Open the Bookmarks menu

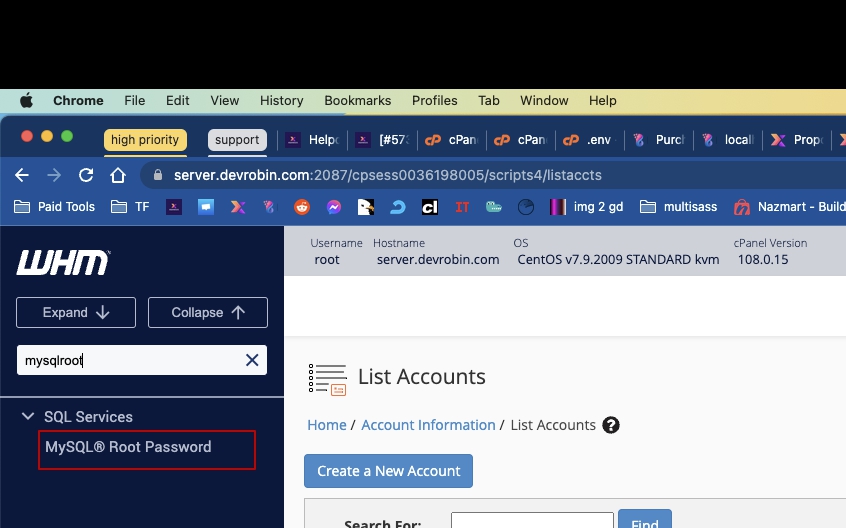357,100
